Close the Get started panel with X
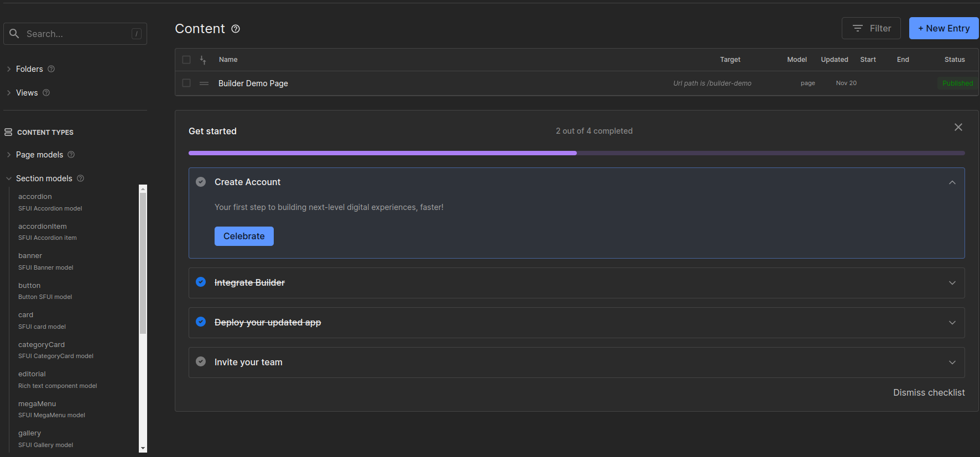Viewport: 980px width, 457px height. pos(958,127)
